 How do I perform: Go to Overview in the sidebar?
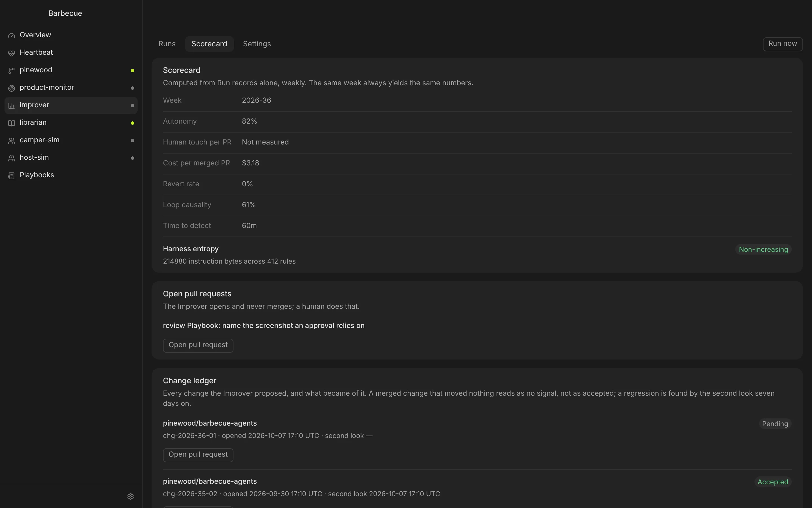click(71, 35)
